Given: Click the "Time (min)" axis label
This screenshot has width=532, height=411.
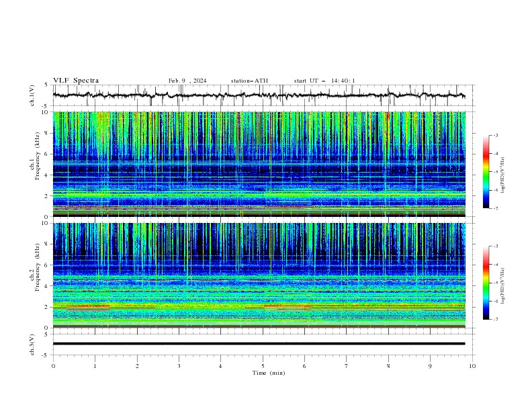Looking at the screenshot, I should coord(269,373).
